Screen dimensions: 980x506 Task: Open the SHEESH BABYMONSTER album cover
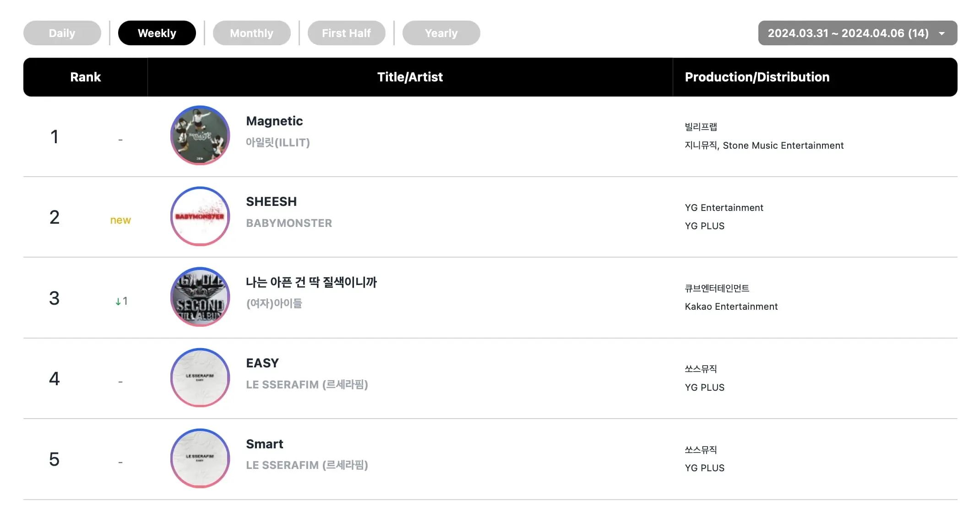pos(200,216)
